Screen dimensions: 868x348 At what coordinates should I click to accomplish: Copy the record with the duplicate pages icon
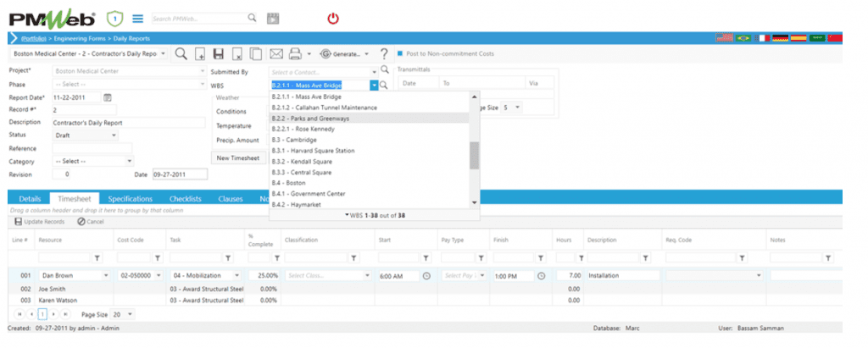point(255,54)
